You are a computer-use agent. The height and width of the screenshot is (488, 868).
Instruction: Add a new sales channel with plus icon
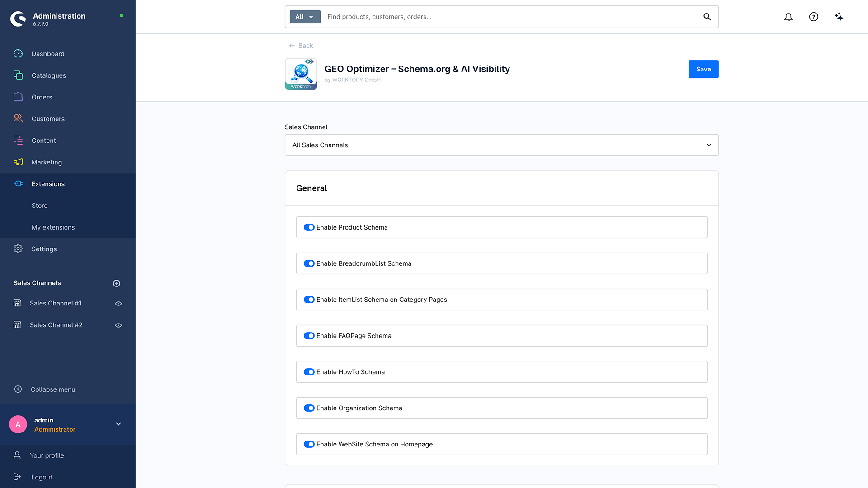(x=117, y=283)
